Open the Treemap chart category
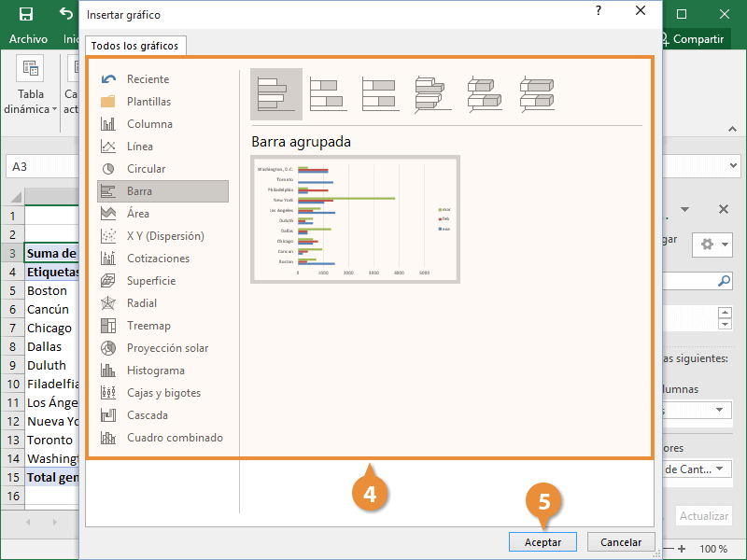The image size is (747, 560). pyautogui.click(x=148, y=326)
